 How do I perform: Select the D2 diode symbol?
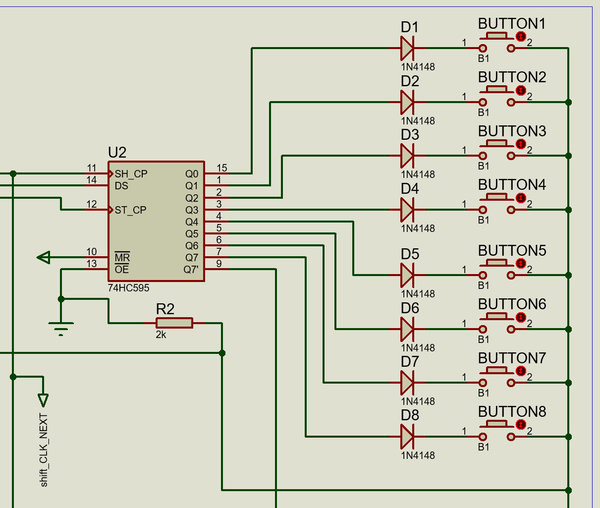coord(407,102)
